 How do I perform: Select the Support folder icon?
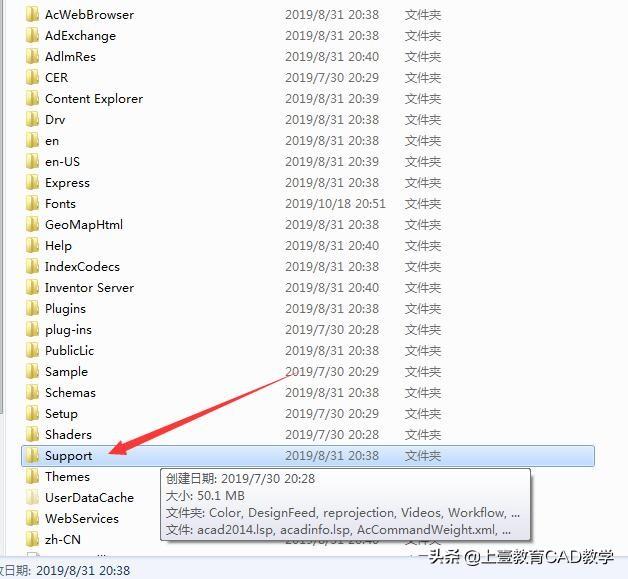32,455
